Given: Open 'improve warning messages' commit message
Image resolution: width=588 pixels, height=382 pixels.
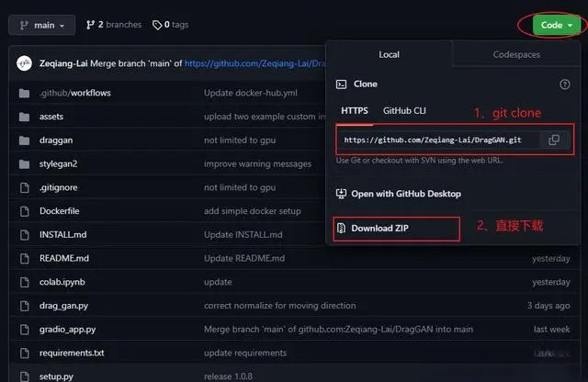Looking at the screenshot, I should (x=257, y=163).
